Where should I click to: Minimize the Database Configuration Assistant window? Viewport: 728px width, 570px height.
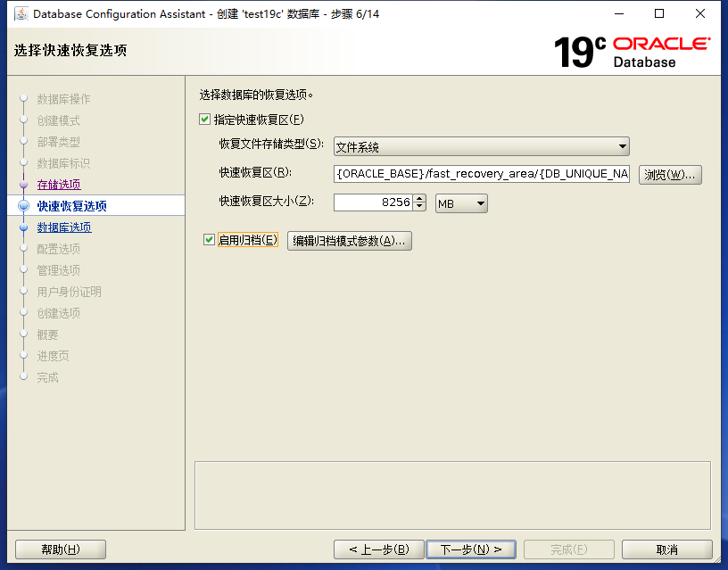tap(619, 14)
